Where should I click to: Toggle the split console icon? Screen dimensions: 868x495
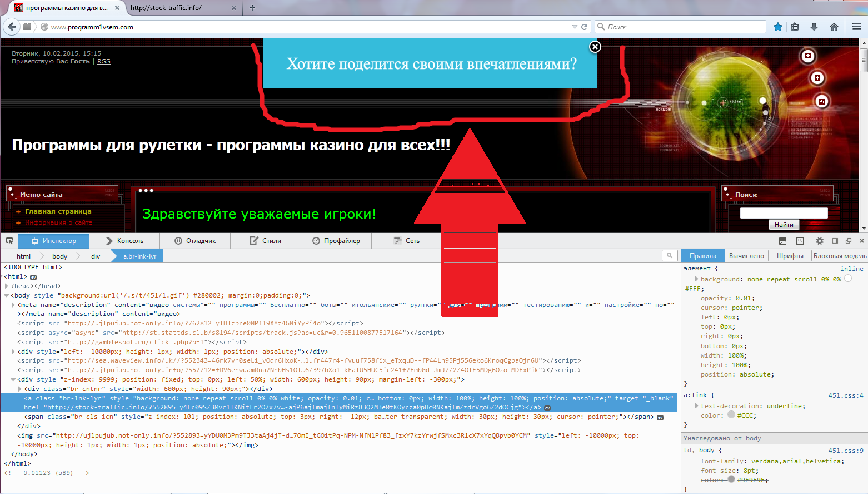(782, 241)
